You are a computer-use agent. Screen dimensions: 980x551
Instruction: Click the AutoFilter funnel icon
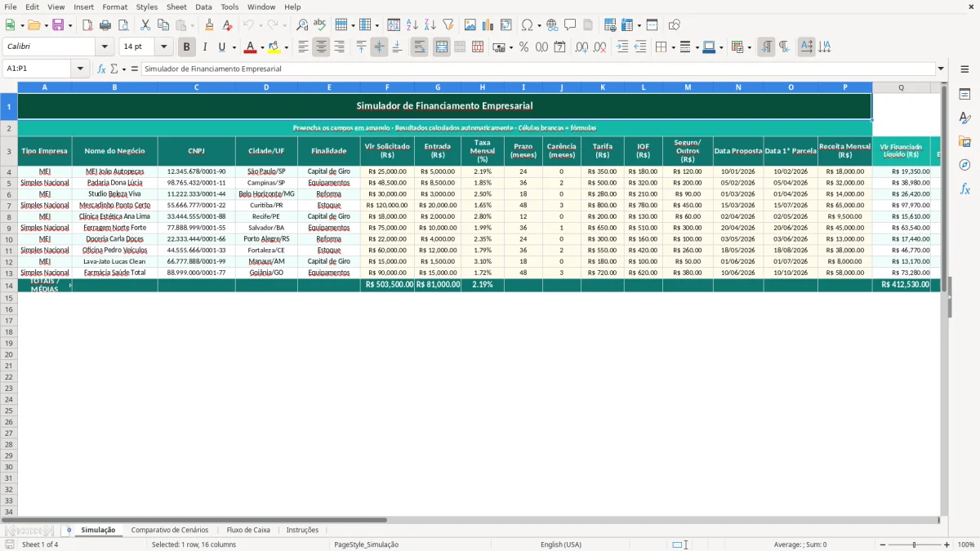tap(448, 25)
